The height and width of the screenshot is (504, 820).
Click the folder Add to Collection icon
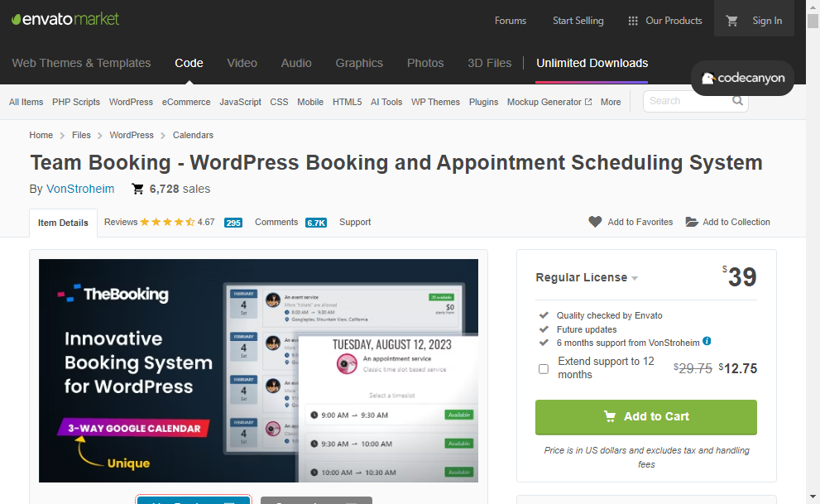point(692,222)
